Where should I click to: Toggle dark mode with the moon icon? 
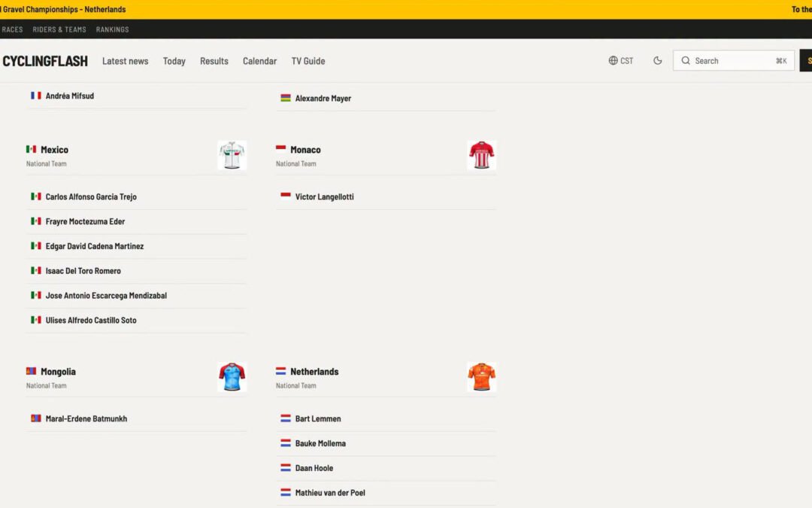tap(657, 61)
